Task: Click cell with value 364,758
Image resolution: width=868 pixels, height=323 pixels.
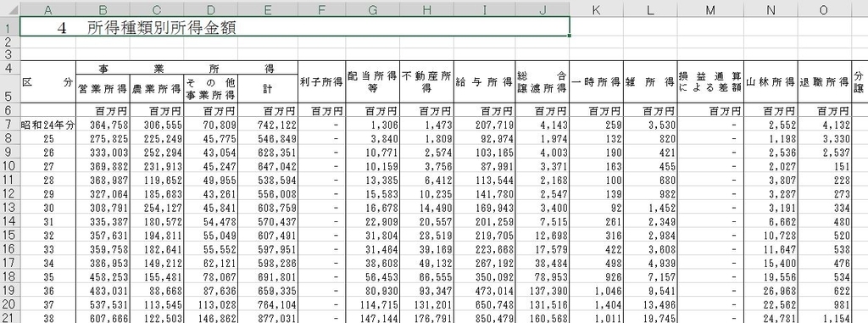Action: [103, 124]
